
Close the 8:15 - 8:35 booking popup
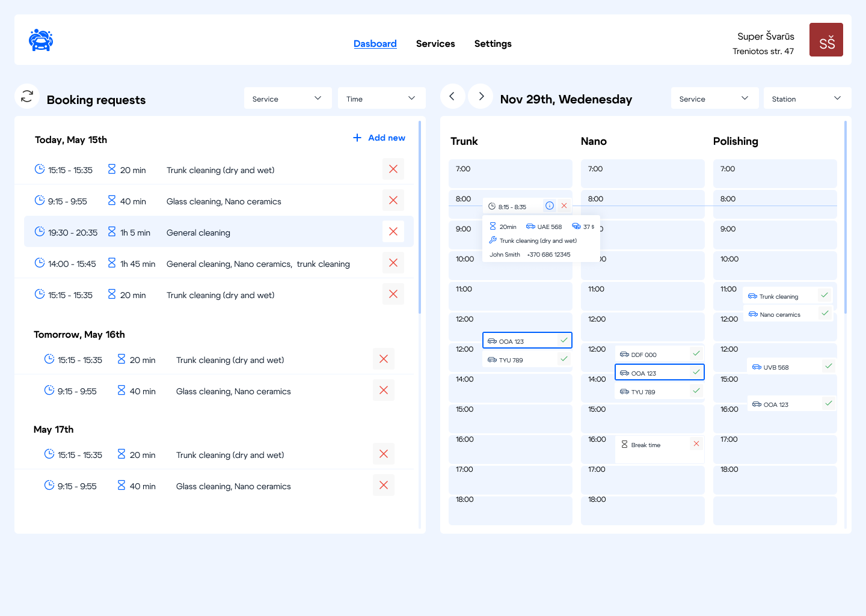click(x=564, y=206)
